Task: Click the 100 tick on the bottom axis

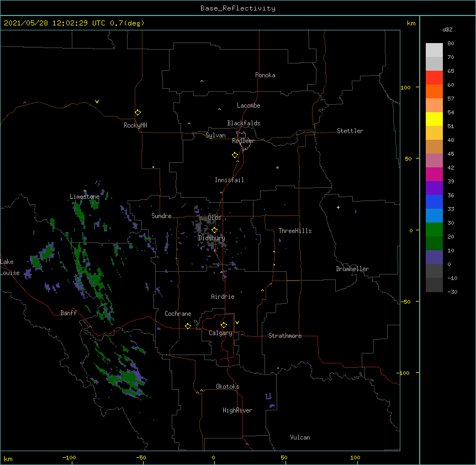Action: [355, 457]
